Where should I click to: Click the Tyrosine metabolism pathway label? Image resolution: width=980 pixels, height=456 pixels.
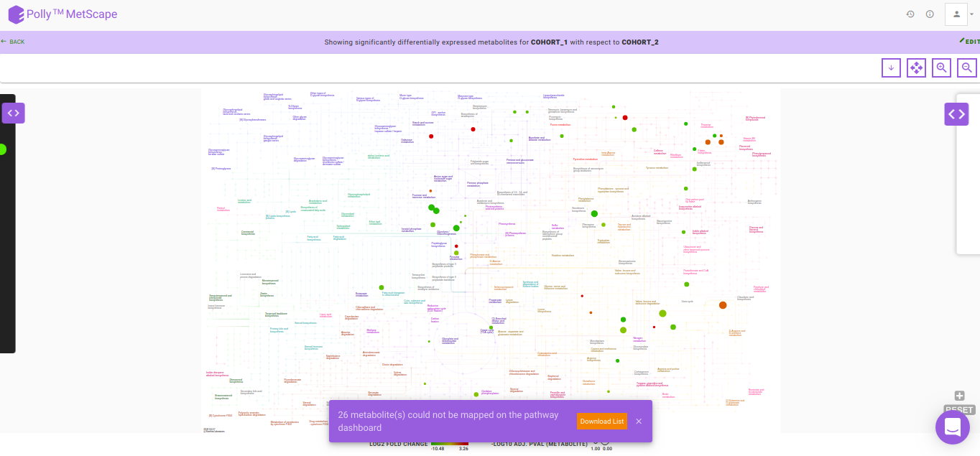tap(657, 168)
